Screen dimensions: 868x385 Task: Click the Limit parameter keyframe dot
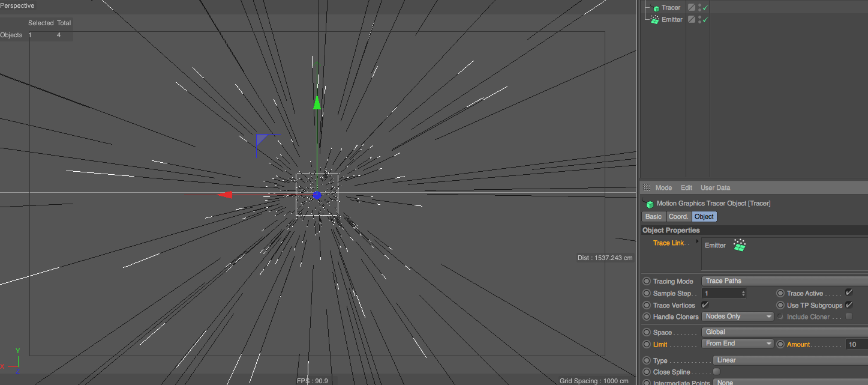(647, 344)
